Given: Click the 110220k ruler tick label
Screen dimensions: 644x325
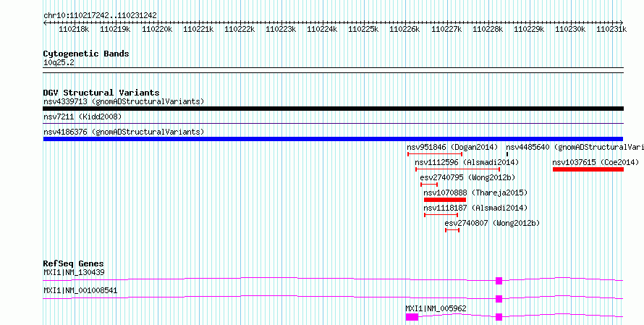Looking at the screenshot, I should coord(157,29).
